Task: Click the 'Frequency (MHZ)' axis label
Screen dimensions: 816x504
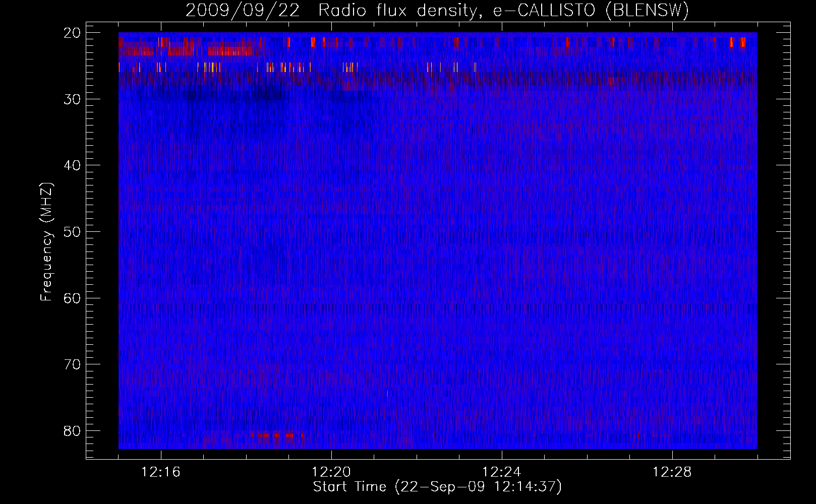Action: point(46,242)
